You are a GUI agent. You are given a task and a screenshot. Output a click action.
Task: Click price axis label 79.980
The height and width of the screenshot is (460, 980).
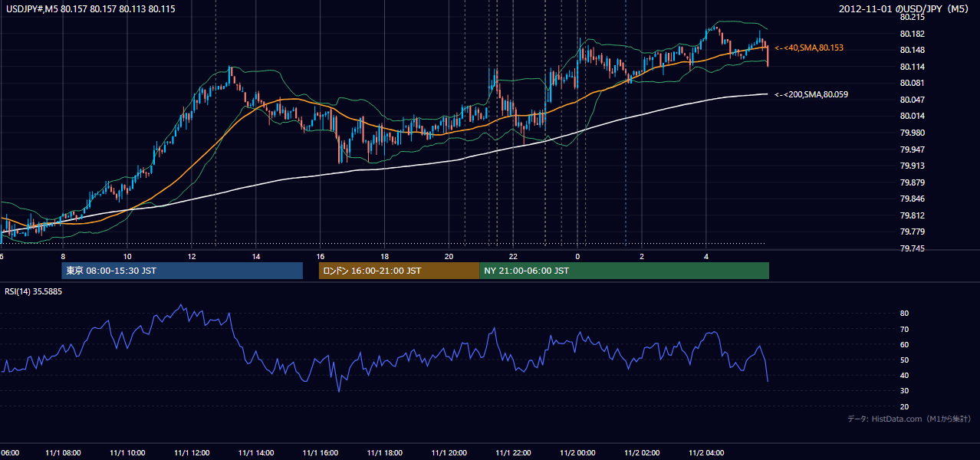913,133
